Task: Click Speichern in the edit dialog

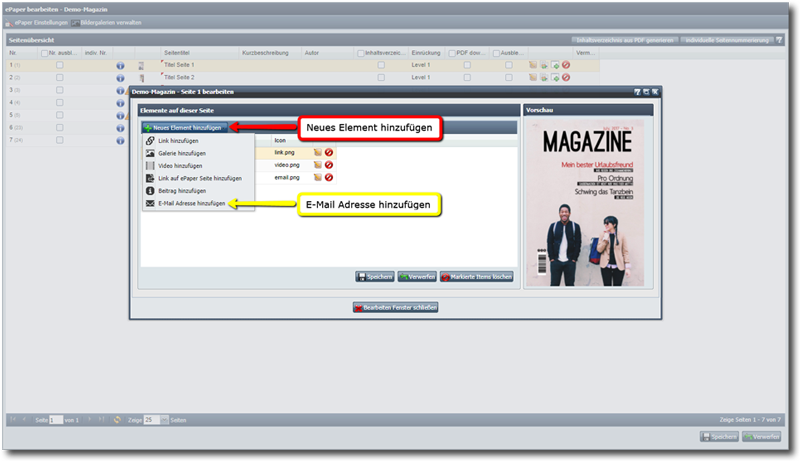Action: point(375,277)
